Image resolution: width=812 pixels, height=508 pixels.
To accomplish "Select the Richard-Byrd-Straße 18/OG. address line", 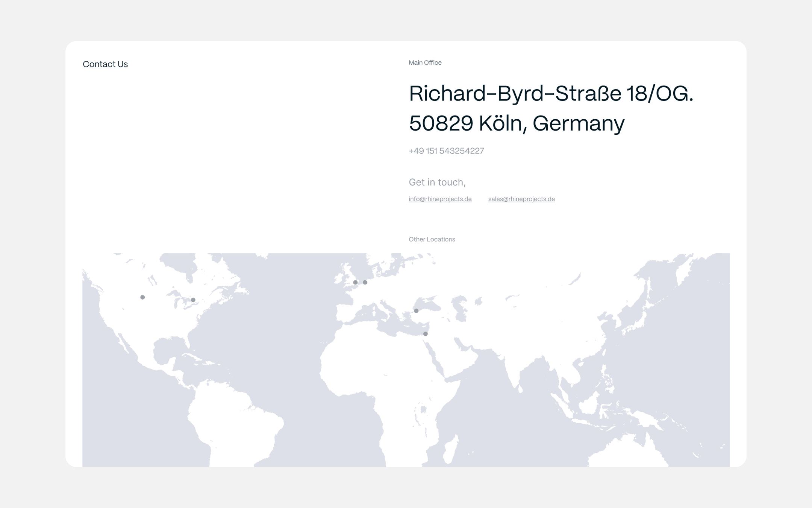I will click(551, 93).
